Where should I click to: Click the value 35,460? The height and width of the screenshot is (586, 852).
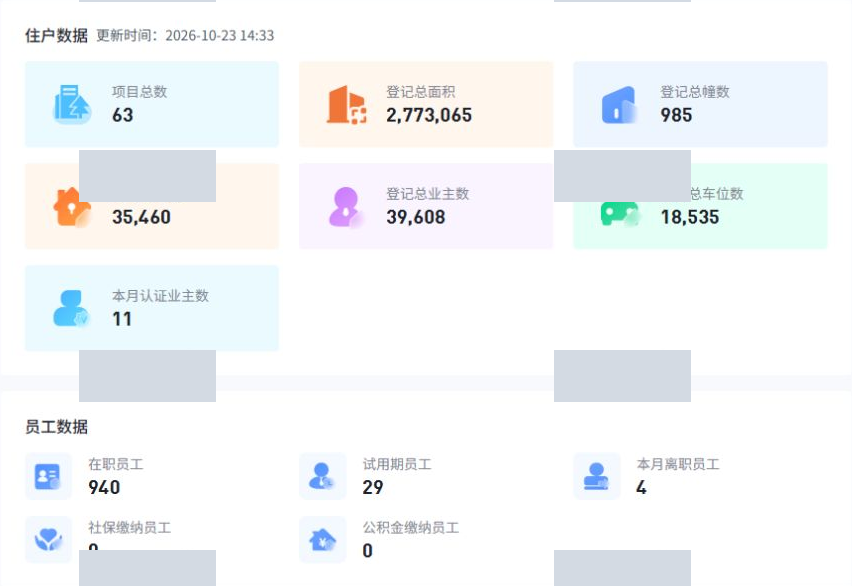pos(141,217)
